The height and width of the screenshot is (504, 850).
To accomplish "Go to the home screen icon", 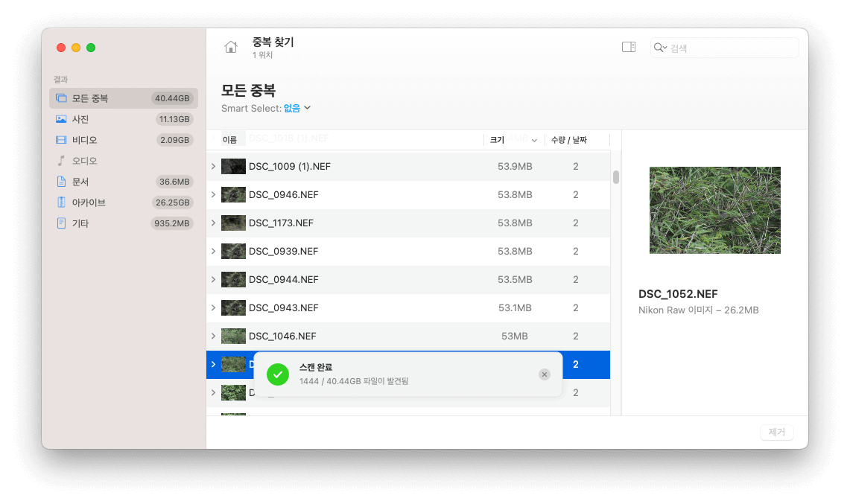I will (231, 47).
